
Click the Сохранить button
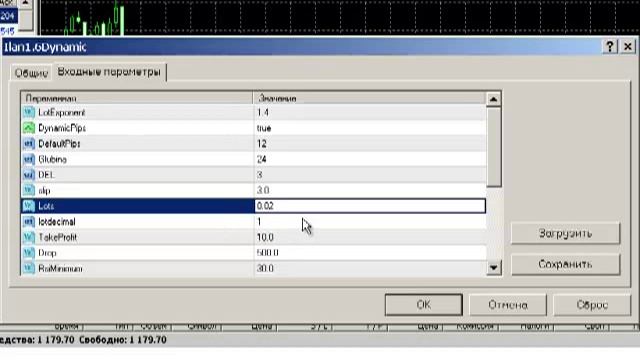point(565,264)
